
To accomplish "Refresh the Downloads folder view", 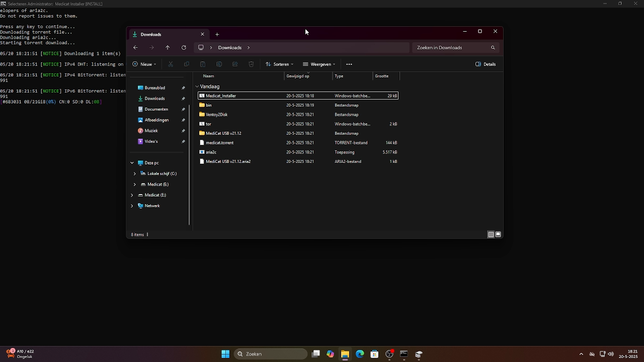I will point(184,48).
